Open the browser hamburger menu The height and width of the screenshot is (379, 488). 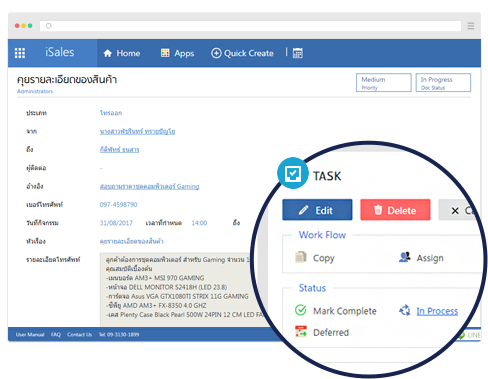tap(471, 26)
